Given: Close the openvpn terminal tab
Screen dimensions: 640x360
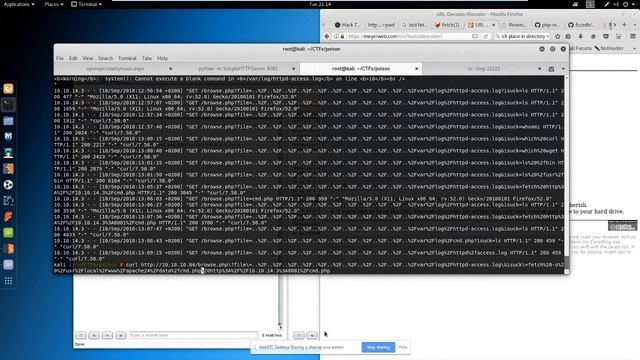Looking at the screenshot, I should (x=171, y=69).
